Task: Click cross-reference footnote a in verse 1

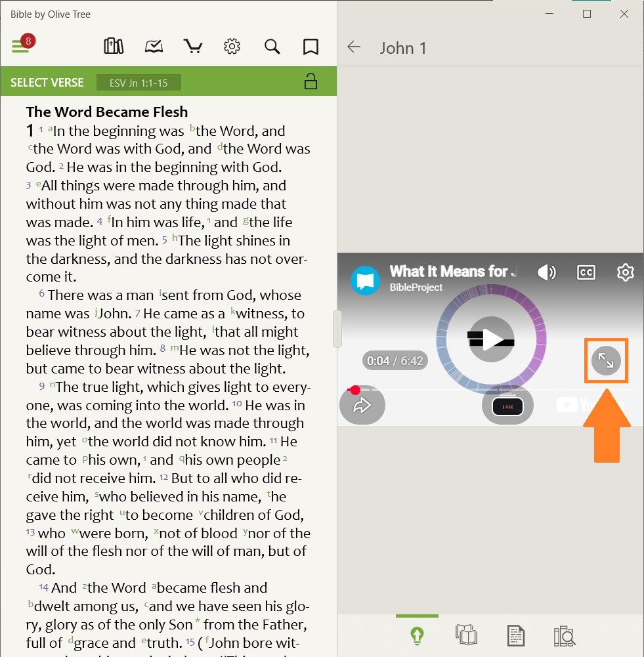Action: (50, 129)
